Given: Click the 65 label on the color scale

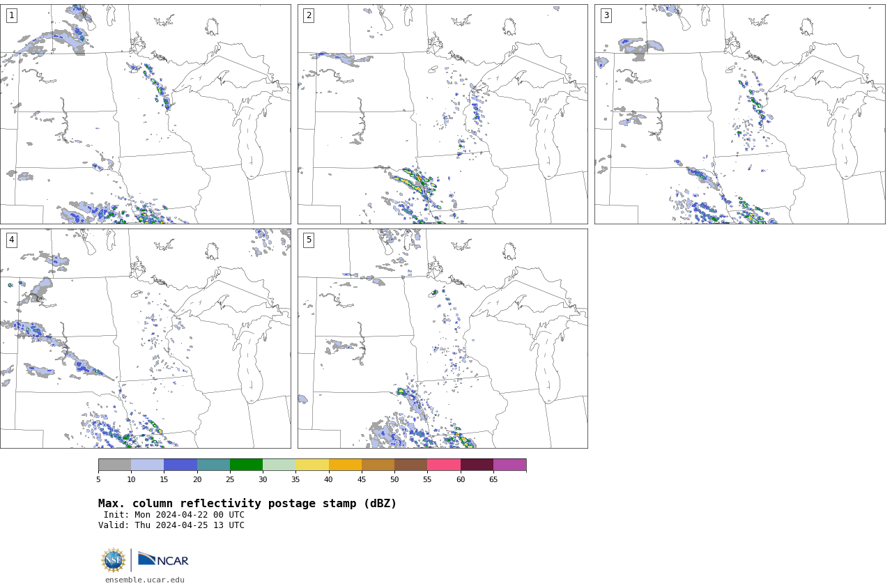Looking at the screenshot, I should coord(493,479).
